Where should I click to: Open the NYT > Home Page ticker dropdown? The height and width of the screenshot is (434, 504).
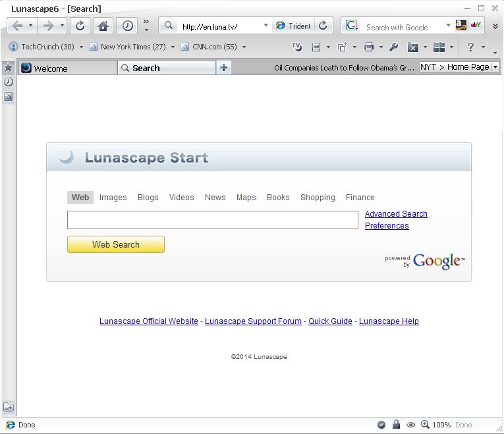(495, 67)
